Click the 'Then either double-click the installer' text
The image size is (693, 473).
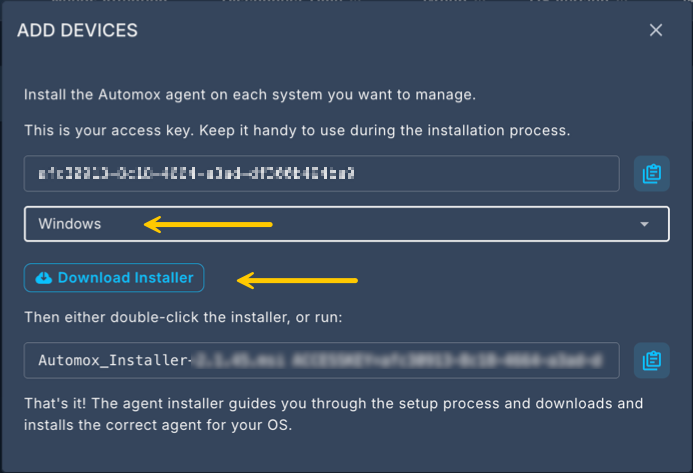(183, 317)
